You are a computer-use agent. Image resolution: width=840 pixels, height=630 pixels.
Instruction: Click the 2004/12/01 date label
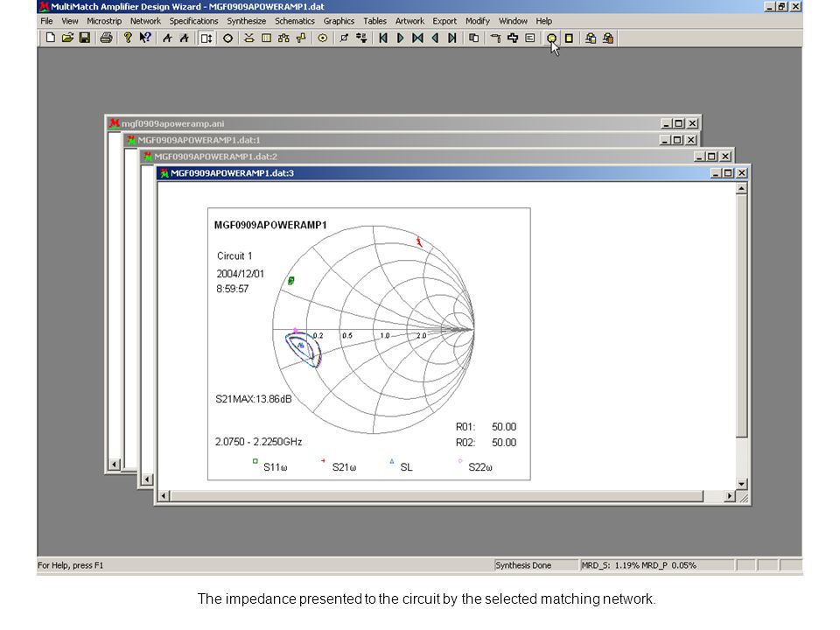click(x=240, y=274)
